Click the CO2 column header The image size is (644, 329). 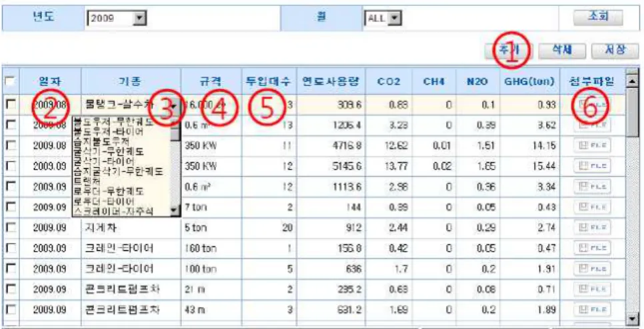pyautogui.click(x=389, y=82)
